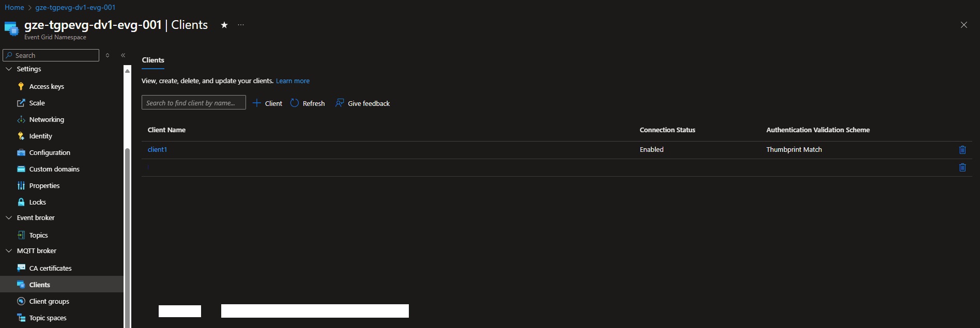Open Custom domains page

click(x=54, y=169)
